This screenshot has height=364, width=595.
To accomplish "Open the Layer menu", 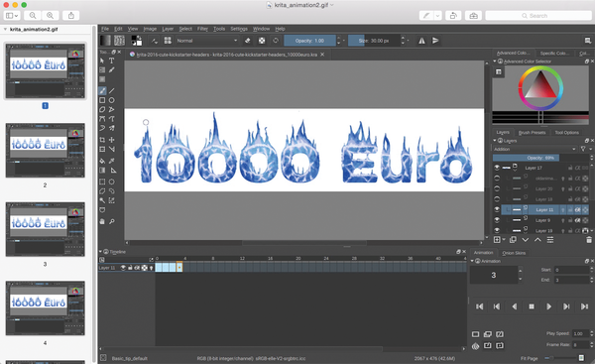I will click(168, 29).
